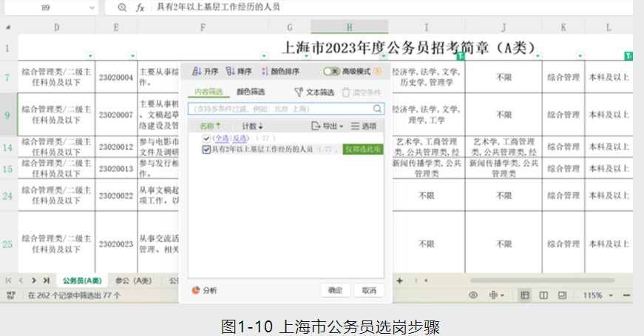Click the search magnifier in filter box
This screenshot has width=644, height=336.
[x=377, y=109]
